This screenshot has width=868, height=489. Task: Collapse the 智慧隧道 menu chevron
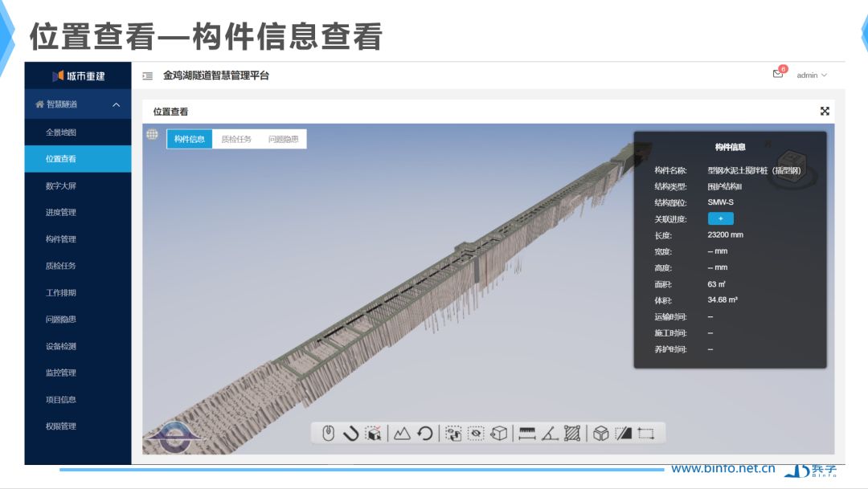tap(117, 104)
